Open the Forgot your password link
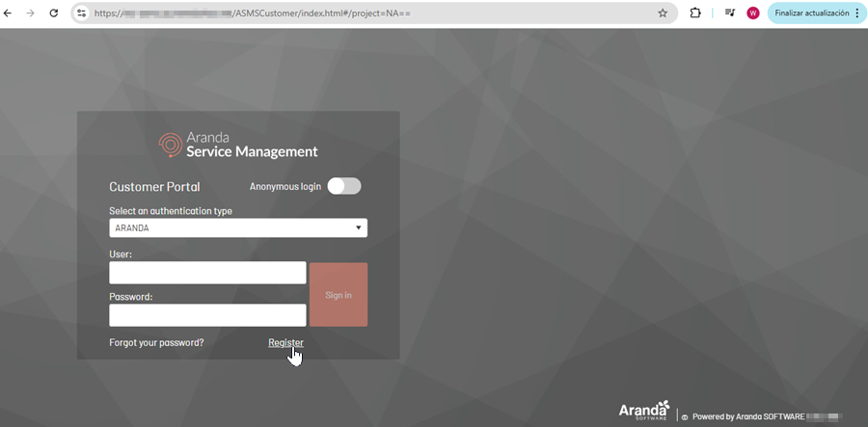 (156, 342)
